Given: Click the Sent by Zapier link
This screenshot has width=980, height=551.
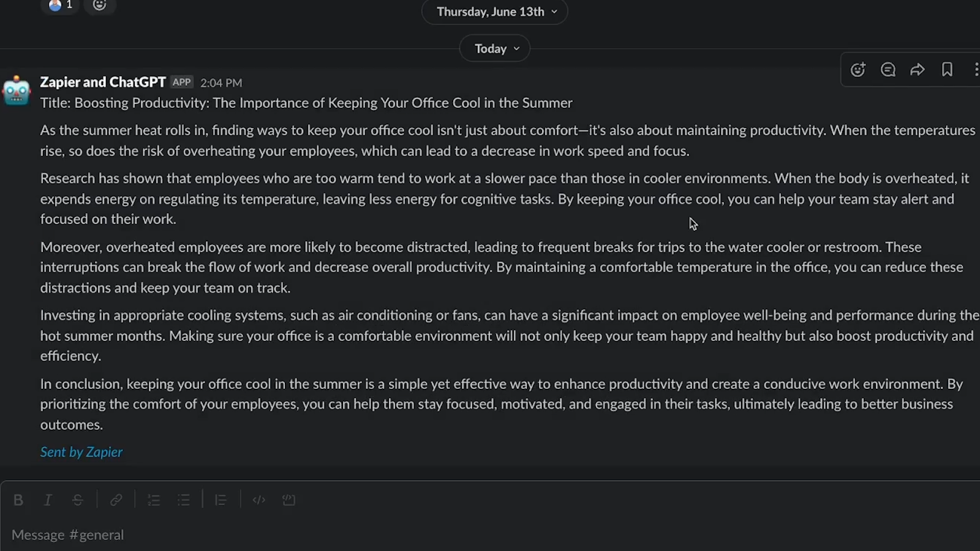Looking at the screenshot, I should click(81, 452).
